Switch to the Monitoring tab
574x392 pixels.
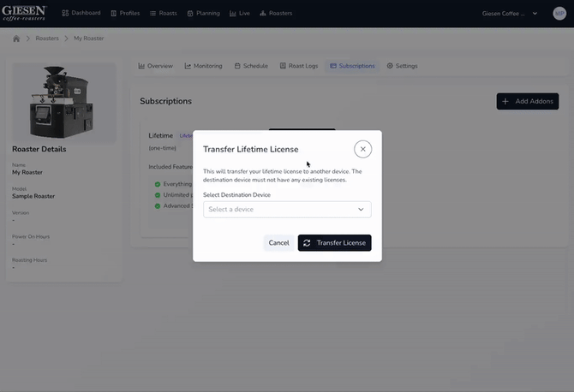203,66
